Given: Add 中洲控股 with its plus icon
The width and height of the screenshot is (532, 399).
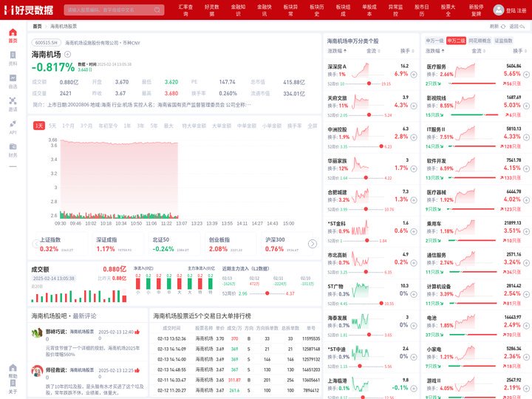Looking at the screenshot, I should (x=414, y=137).
